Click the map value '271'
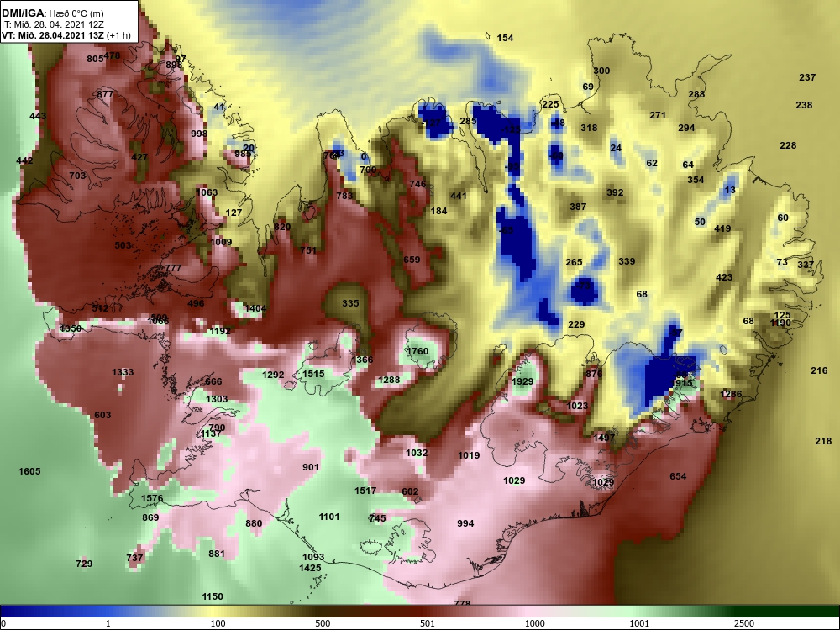 click(x=658, y=115)
